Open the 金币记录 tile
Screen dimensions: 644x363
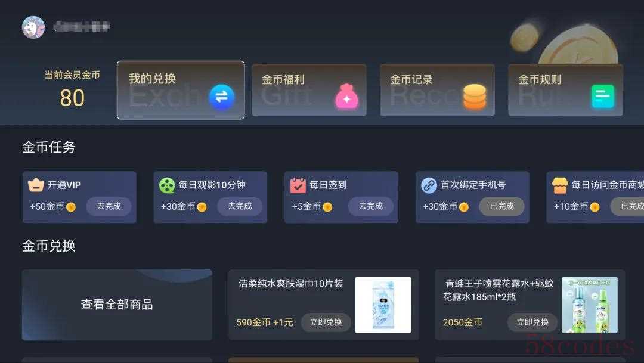coord(437,90)
